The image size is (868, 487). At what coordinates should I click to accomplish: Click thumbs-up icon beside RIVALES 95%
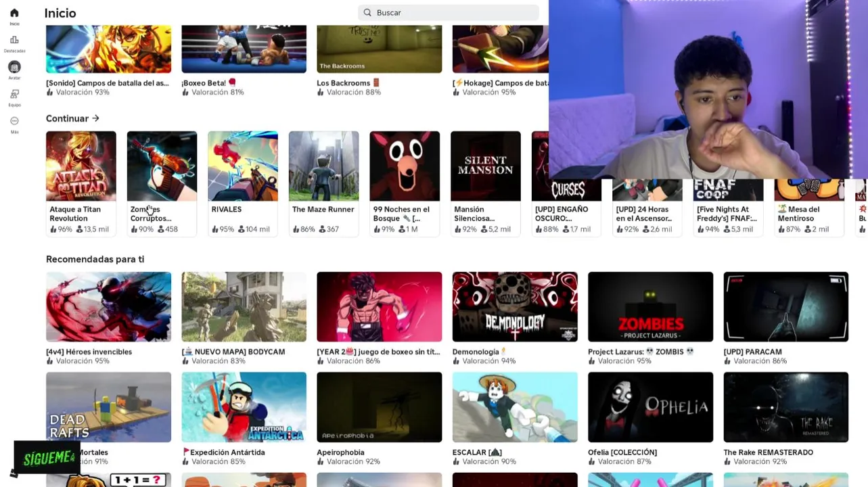click(x=215, y=229)
